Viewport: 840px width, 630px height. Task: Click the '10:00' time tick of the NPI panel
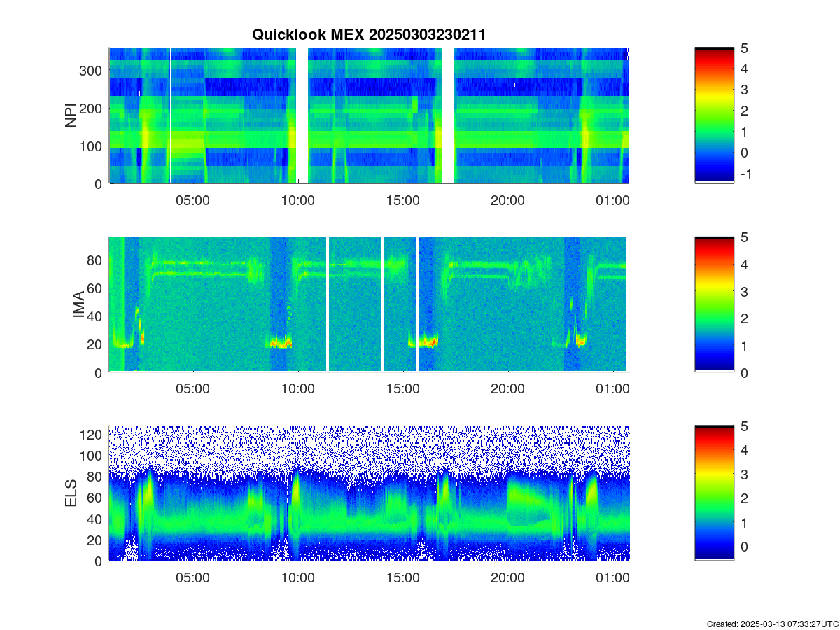(x=297, y=200)
